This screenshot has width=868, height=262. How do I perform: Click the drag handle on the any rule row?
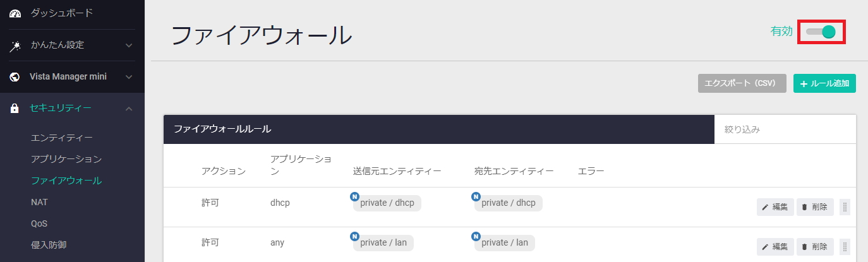(845, 247)
